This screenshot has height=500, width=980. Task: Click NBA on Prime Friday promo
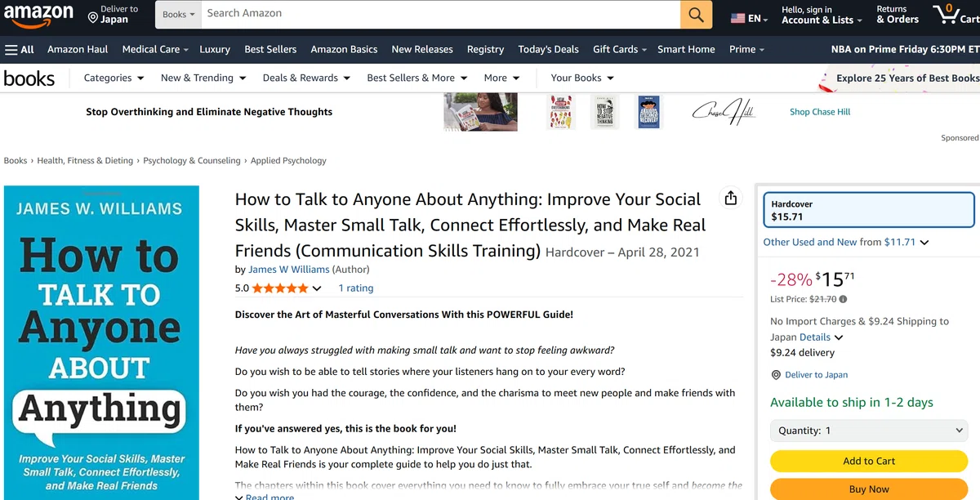point(905,49)
